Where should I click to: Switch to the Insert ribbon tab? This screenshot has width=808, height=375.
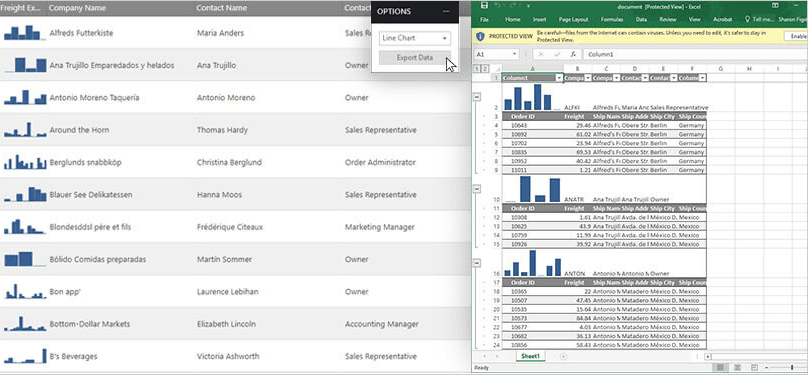tap(540, 19)
